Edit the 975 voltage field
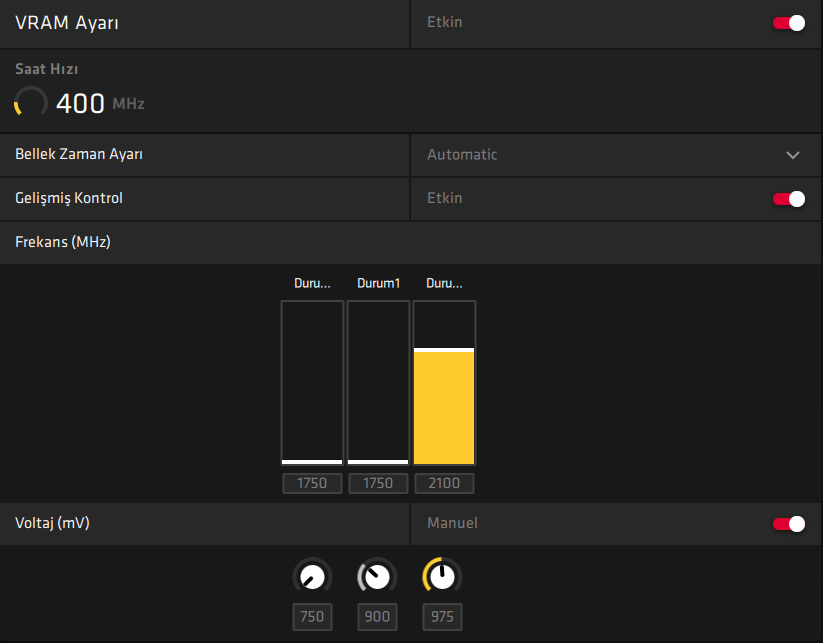 (x=442, y=617)
